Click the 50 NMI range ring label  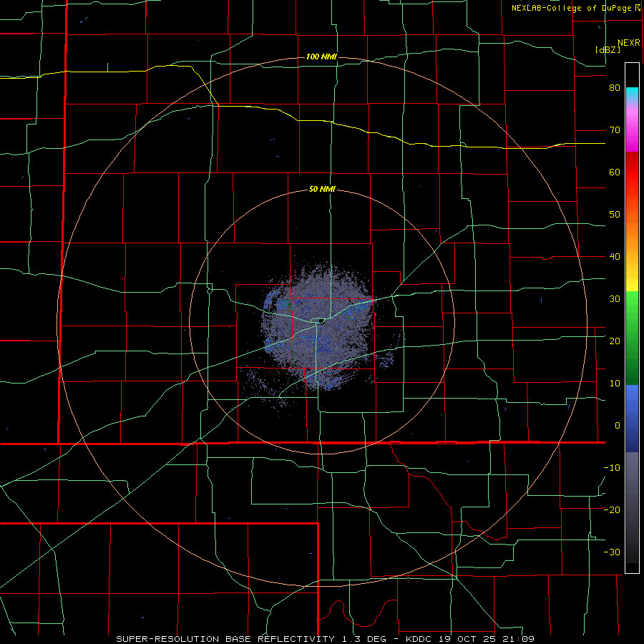[322, 190]
